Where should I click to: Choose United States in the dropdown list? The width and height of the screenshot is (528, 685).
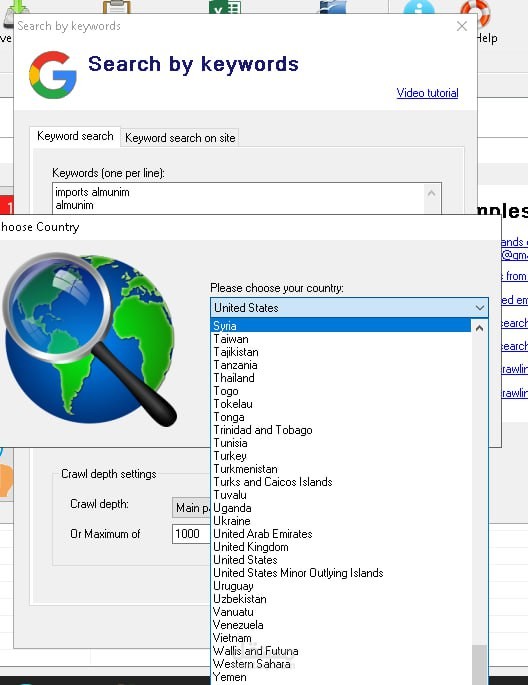[x=341, y=560]
